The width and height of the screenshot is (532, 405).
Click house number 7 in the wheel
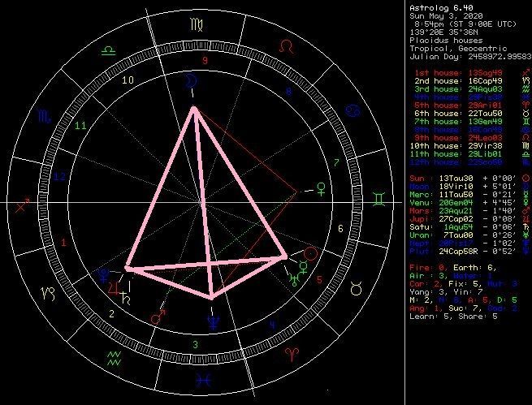(336, 163)
